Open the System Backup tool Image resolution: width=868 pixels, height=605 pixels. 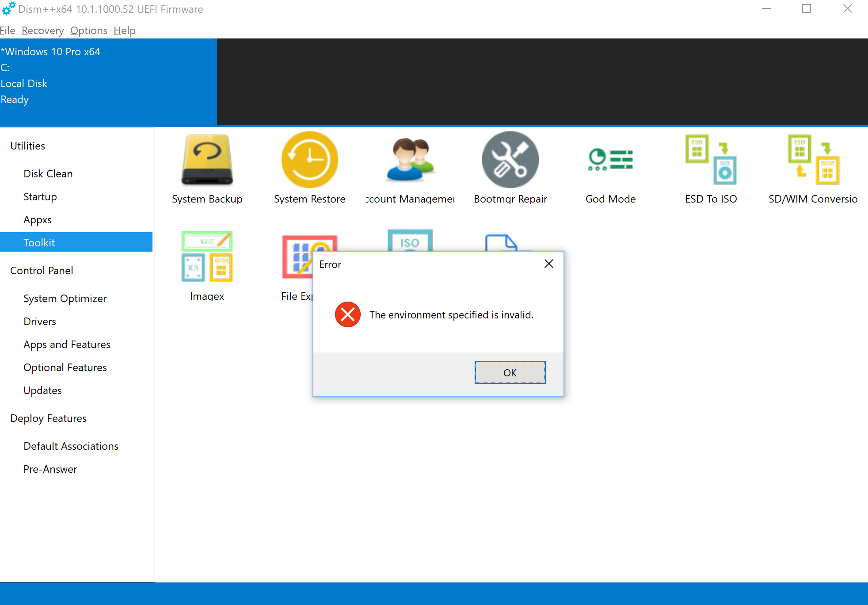[x=207, y=168]
